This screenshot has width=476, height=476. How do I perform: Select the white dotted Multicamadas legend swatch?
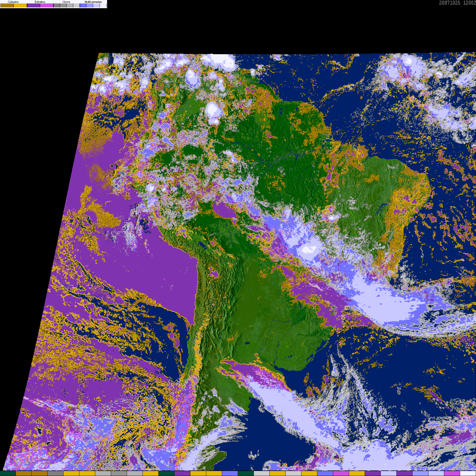[103, 5]
